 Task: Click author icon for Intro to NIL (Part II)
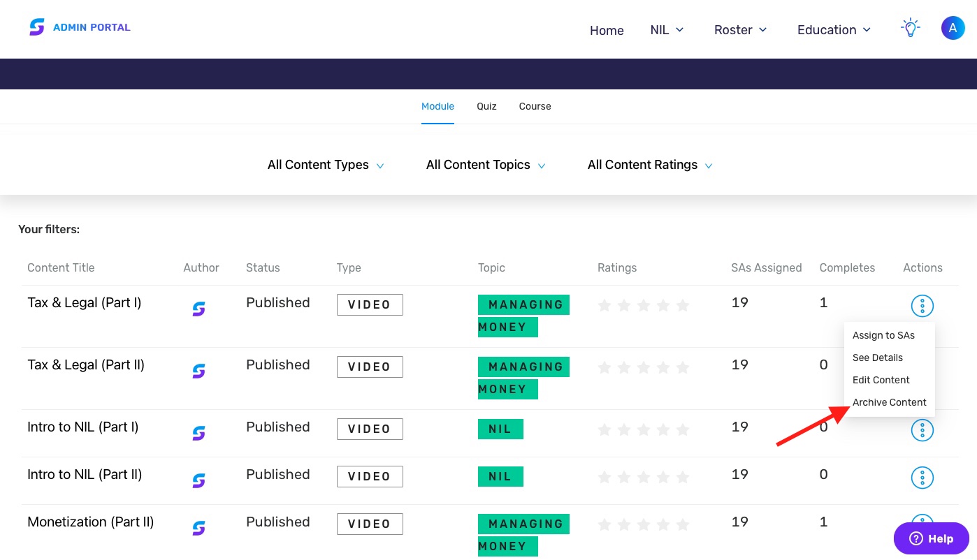point(198,480)
